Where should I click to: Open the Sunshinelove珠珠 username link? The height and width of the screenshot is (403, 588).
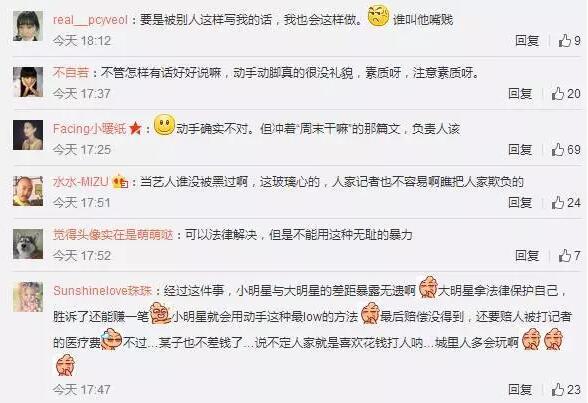102,291
